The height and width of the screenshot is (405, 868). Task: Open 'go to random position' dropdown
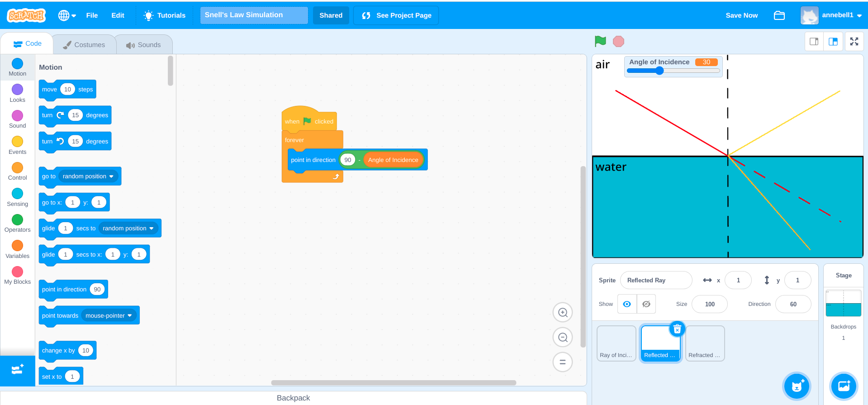pyautogui.click(x=88, y=176)
